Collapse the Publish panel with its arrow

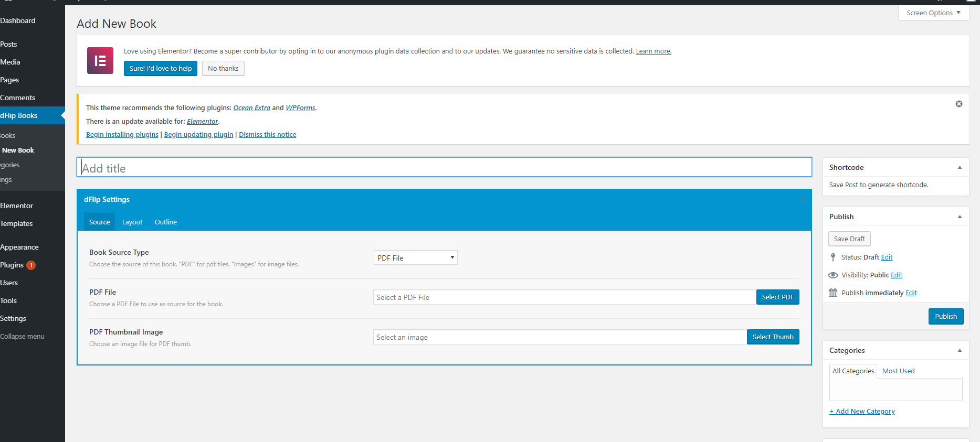point(960,217)
